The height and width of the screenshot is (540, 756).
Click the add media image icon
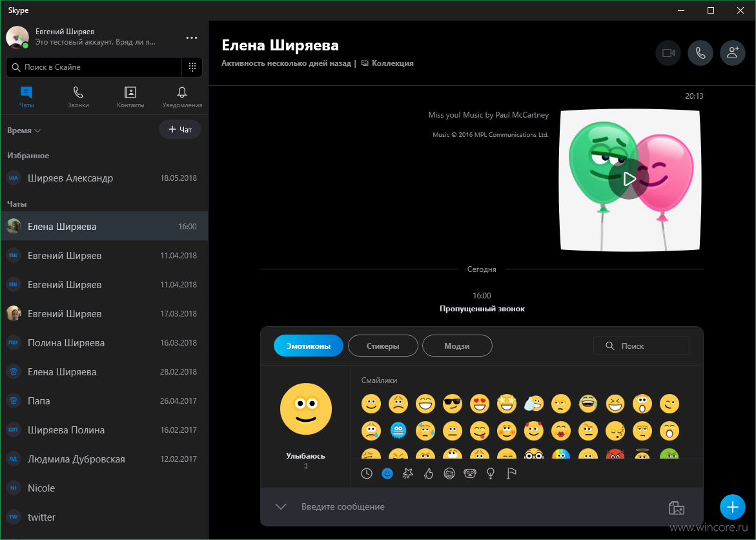(677, 508)
